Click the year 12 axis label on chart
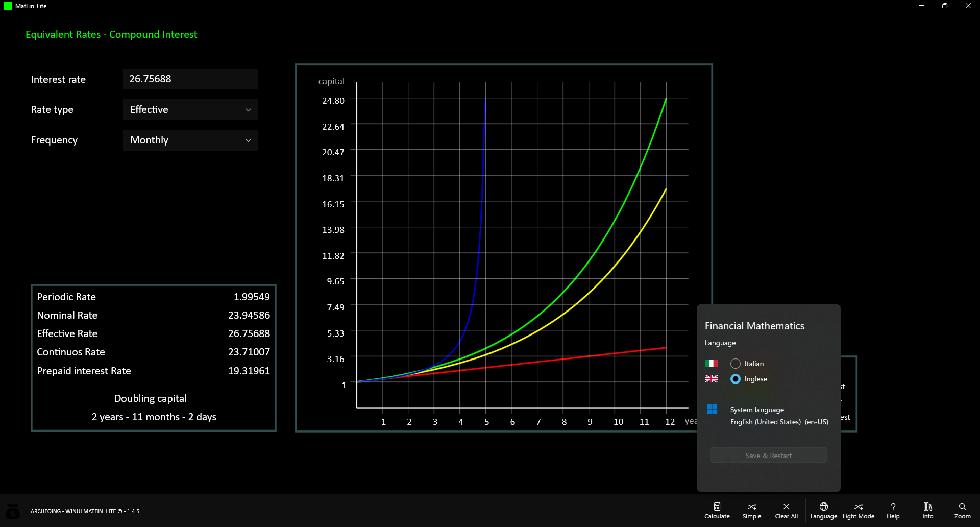The height and width of the screenshot is (527, 980). tap(670, 422)
